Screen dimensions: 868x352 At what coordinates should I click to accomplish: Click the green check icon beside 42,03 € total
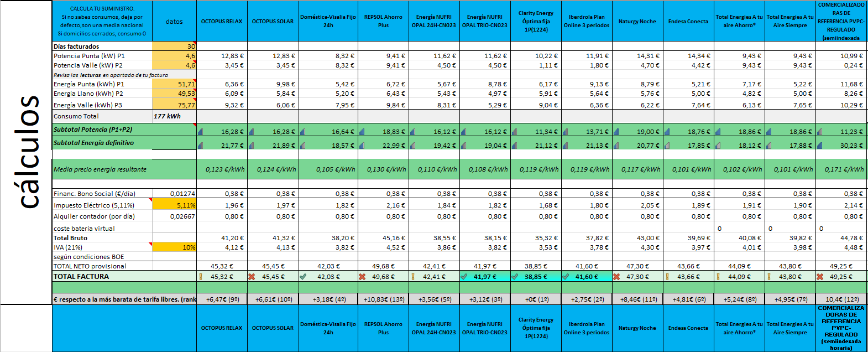tap(302, 277)
